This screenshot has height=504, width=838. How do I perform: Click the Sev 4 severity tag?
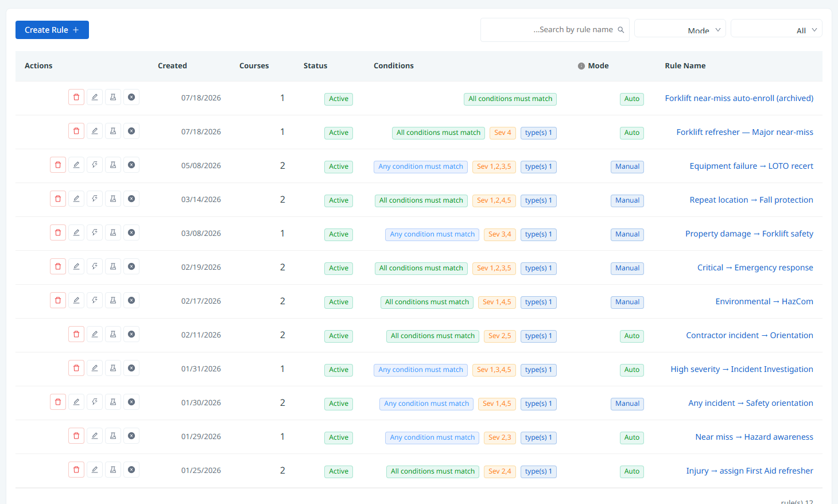[x=503, y=133]
